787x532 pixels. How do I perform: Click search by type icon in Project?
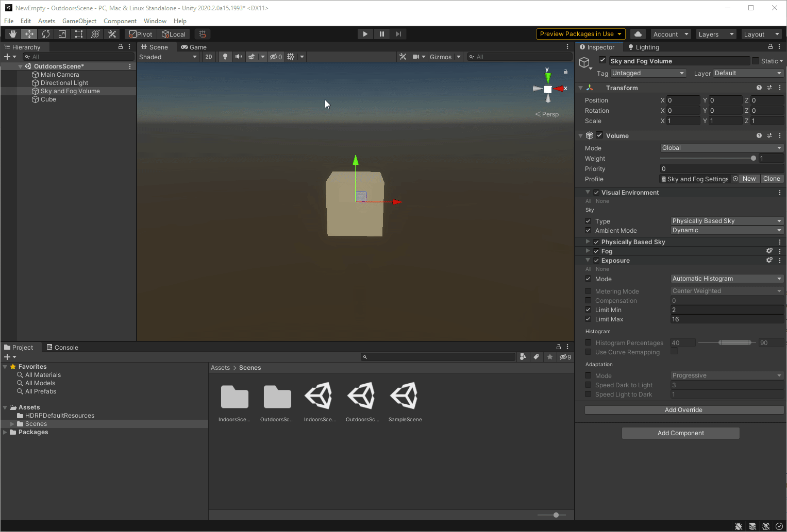pyautogui.click(x=523, y=357)
